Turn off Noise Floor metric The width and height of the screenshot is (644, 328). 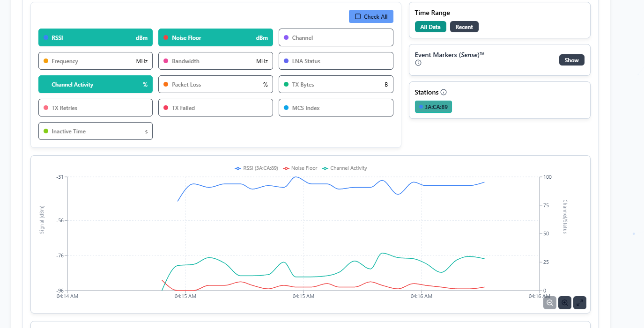tap(215, 38)
